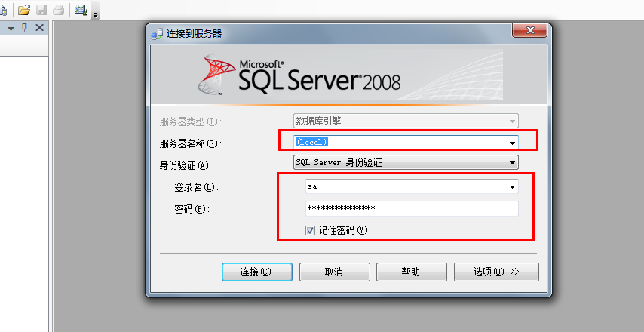Image resolution: width=644 pixels, height=332 pixels.
Task: Toggle auto-hide pin on side panel
Action: click(25, 28)
